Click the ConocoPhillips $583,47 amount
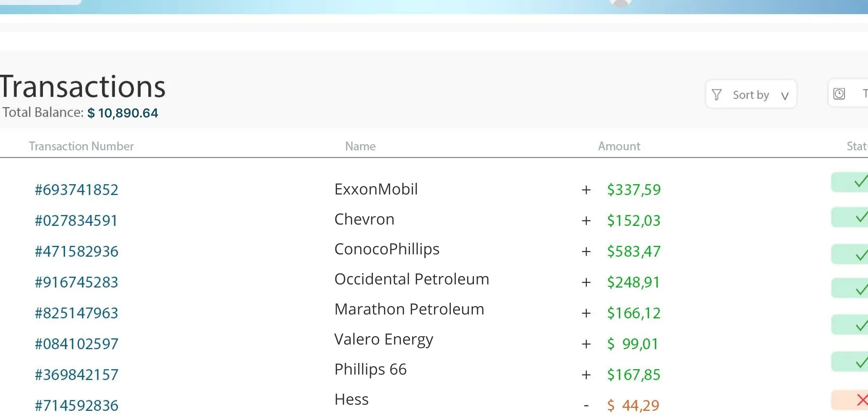 (634, 252)
